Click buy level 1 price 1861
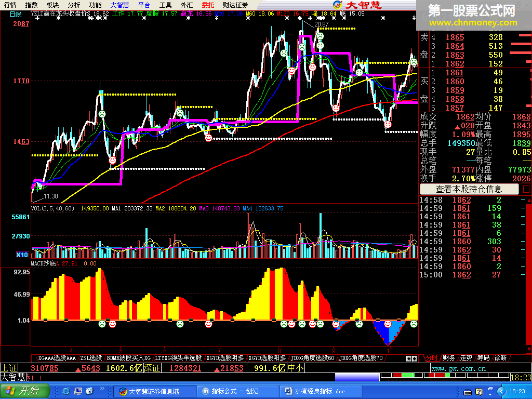This screenshot has width=532, height=399. (455, 72)
